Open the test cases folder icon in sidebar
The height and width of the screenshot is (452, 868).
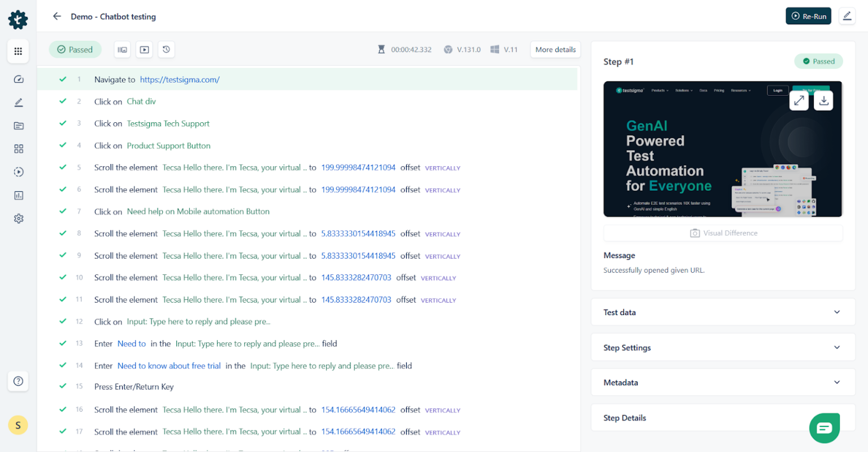(x=18, y=126)
